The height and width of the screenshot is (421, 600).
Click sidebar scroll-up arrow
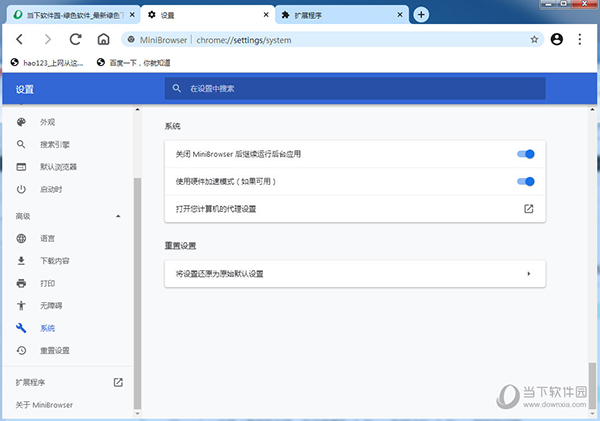137,110
